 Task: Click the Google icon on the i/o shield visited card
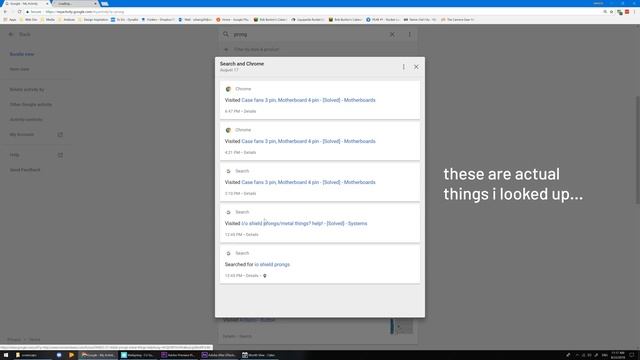pyautogui.click(x=228, y=212)
